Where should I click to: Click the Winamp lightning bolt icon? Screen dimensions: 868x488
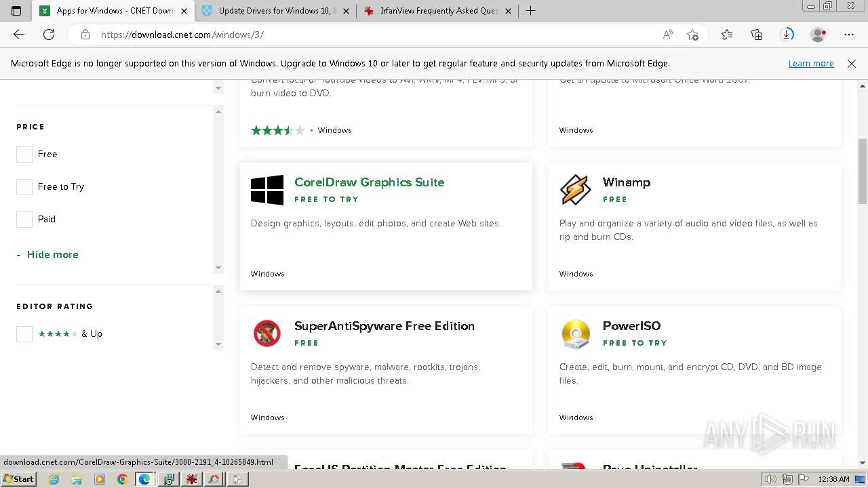coord(576,190)
